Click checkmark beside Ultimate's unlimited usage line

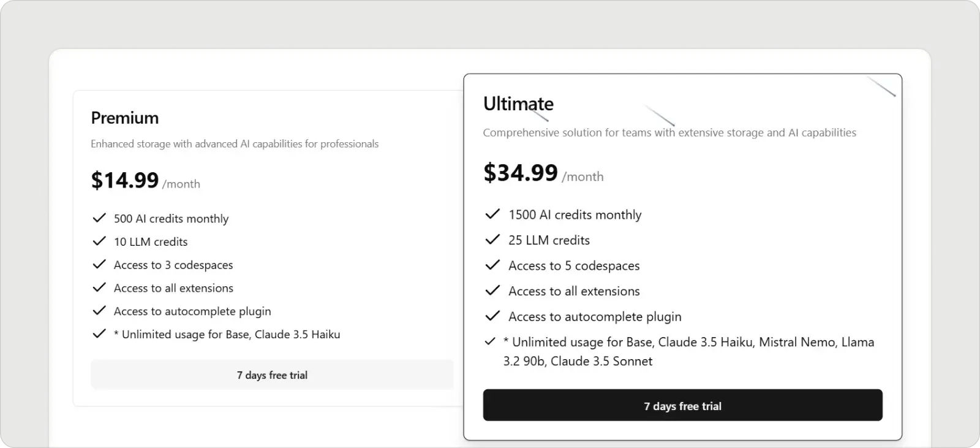tap(490, 341)
